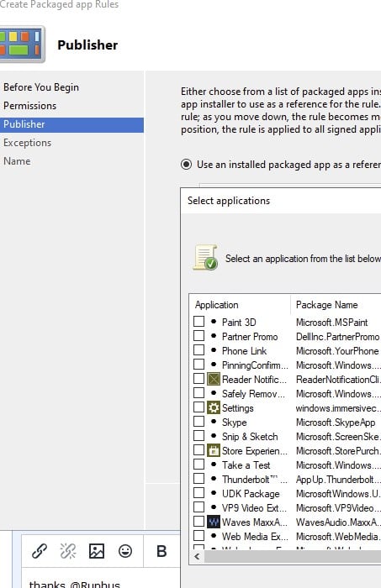This screenshot has height=588, width=381.
Task: Check the Safely Remov... checkbox
Action: click(x=199, y=392)
